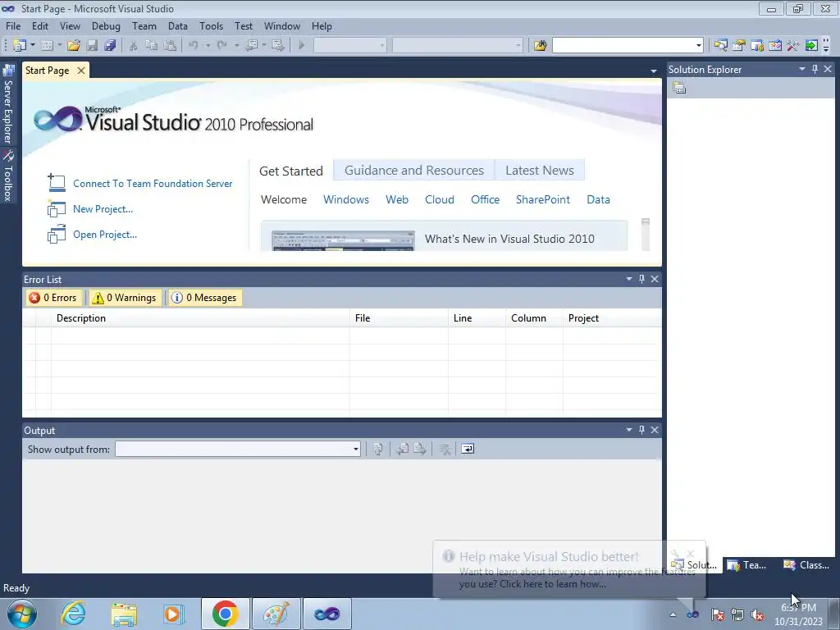Click the Navigate Forward toolbar icon
The image size is (840, 630).
[x=277, y=46]
